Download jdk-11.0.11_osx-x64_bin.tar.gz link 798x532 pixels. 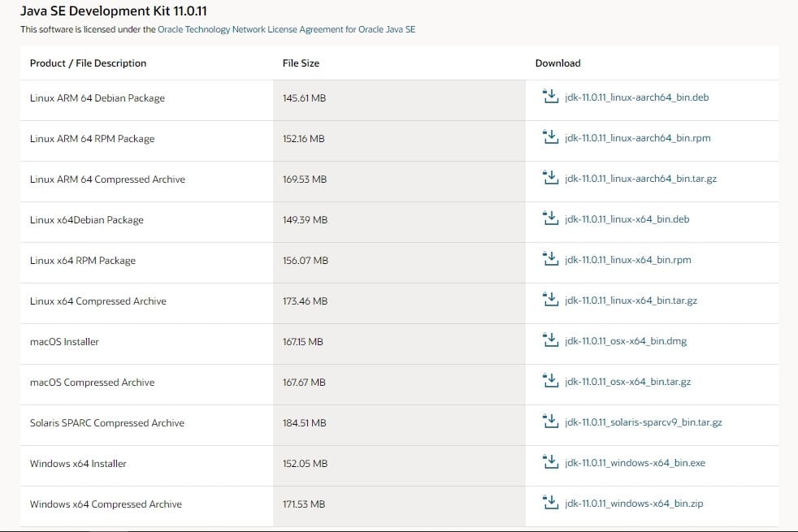click(x=627, y=382)
